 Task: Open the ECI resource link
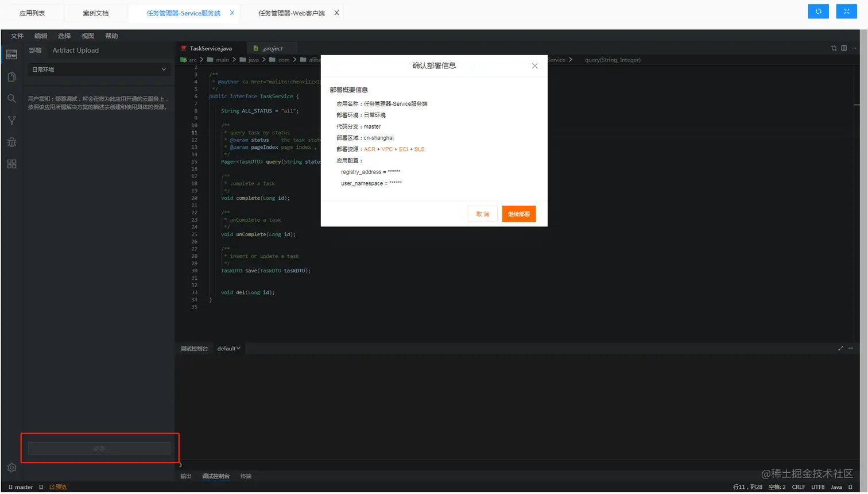click(404, 149)
